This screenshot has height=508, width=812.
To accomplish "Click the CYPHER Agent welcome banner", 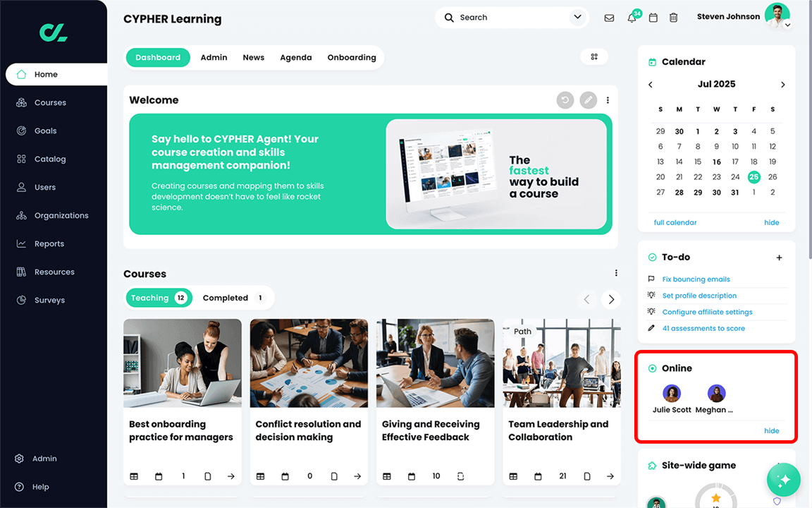I will tap(370, 174).
